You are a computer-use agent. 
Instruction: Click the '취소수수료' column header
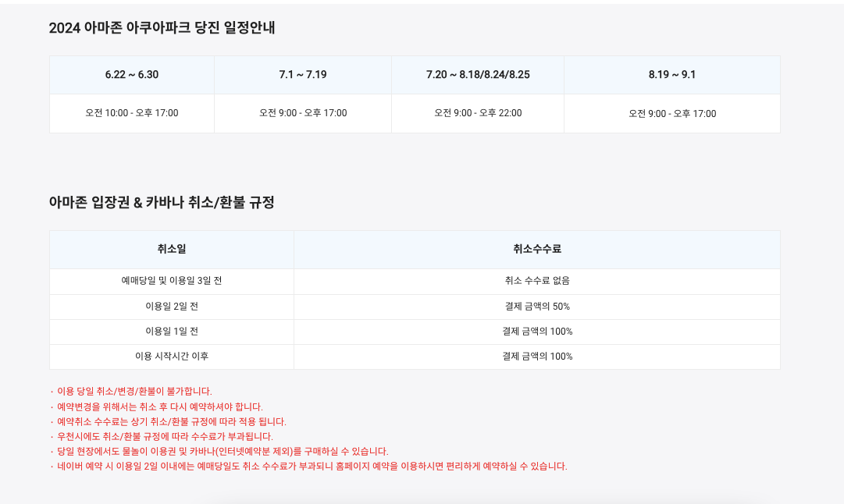click(536, 250)
